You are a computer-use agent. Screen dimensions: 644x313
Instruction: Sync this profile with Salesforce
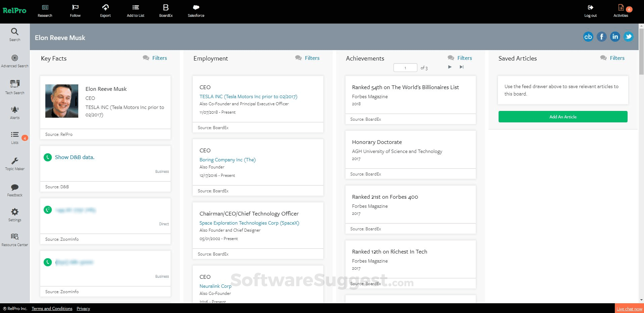point(196,10)
